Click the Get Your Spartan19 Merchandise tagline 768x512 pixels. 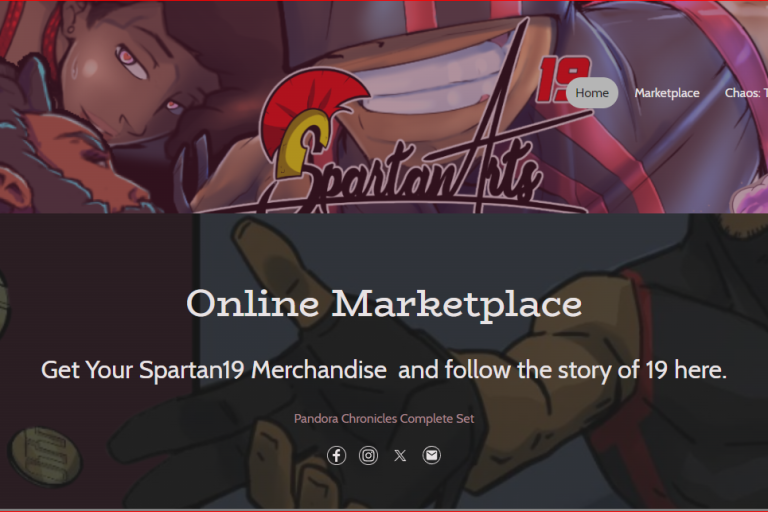coord(384,370)
